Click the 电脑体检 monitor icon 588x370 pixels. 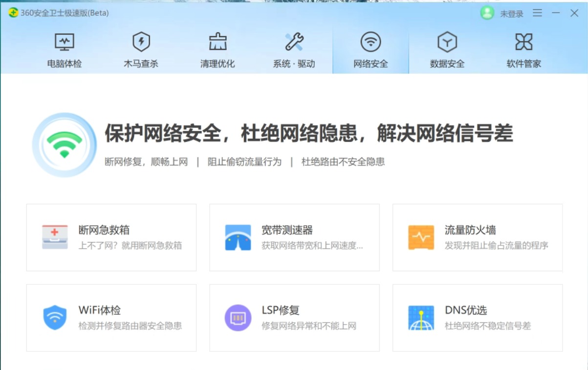(x=64, y=43)
